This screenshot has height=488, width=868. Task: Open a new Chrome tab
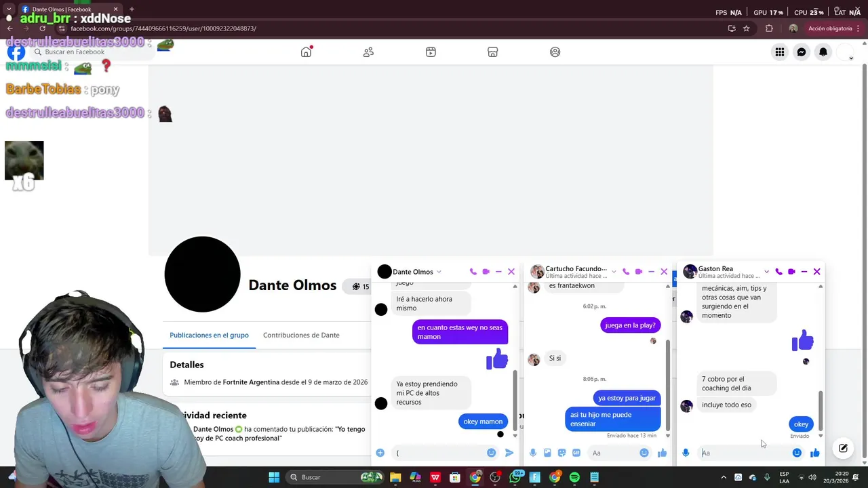click(x=132, y=9)
